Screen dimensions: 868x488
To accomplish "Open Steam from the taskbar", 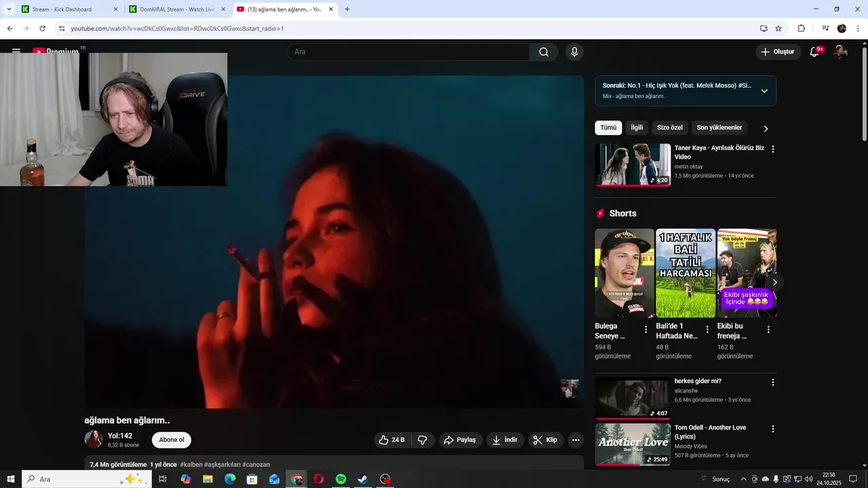I will [x=363, y=479].
